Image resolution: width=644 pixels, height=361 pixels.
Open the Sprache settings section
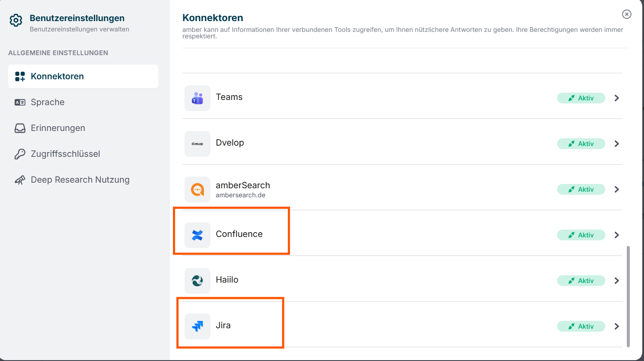[83, 103]
